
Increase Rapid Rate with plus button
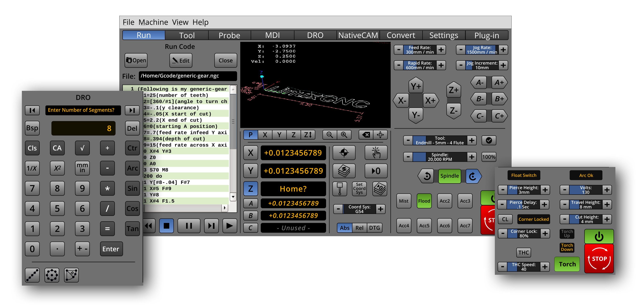pos(441,65)
